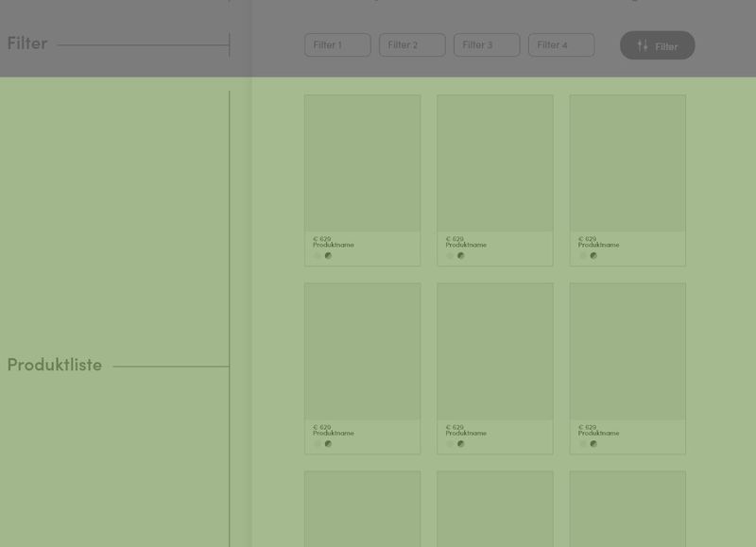Screen dimensions: 756x547
Task: Open the Filter 4 dropdown field
Action: [561, 44]
